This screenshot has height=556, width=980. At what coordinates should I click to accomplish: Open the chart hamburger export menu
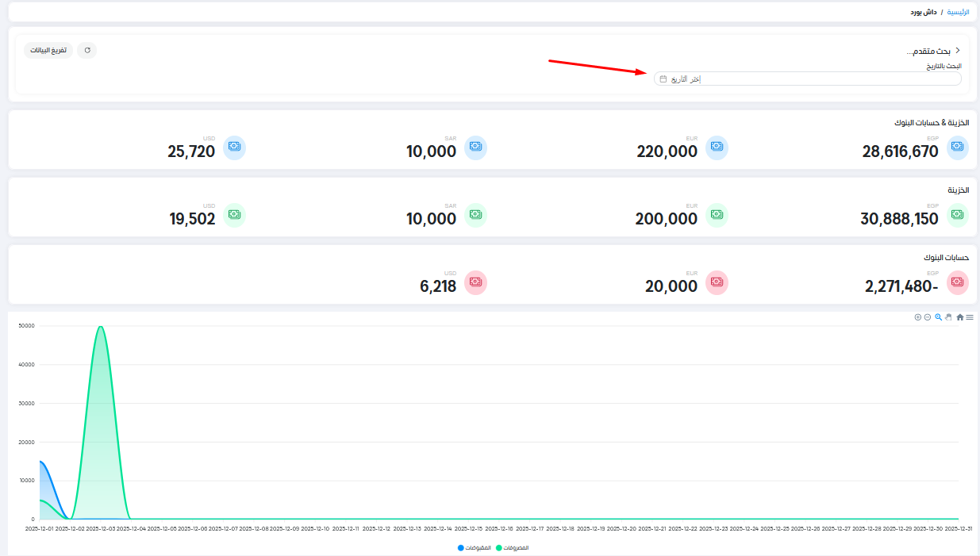[x=970, y=317]
